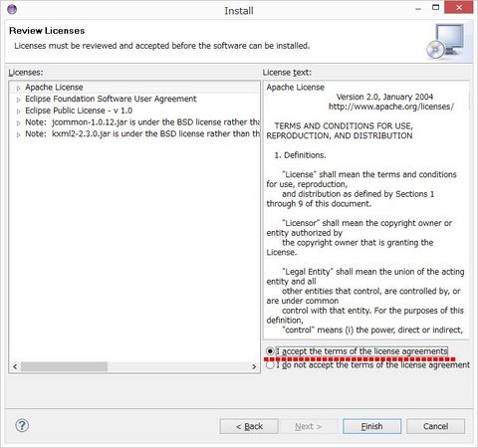Expand the kxml2-2.3.0.jar note node
Viewport: 478px width, 448px height.
(18, 134)
